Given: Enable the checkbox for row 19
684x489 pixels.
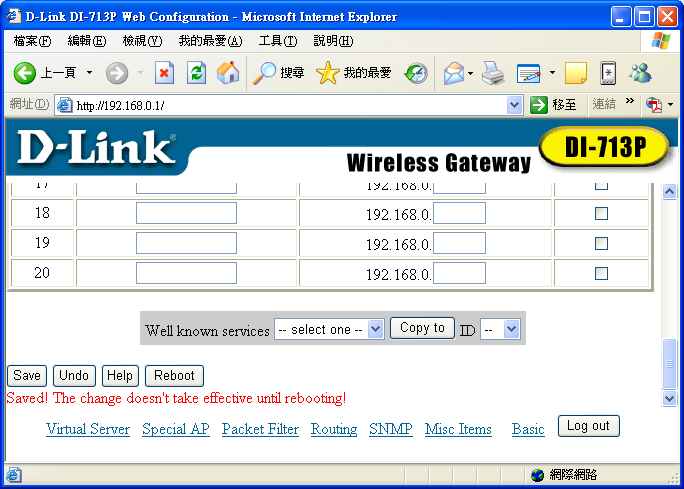Looking at the screenshot, I should point(601,243).
